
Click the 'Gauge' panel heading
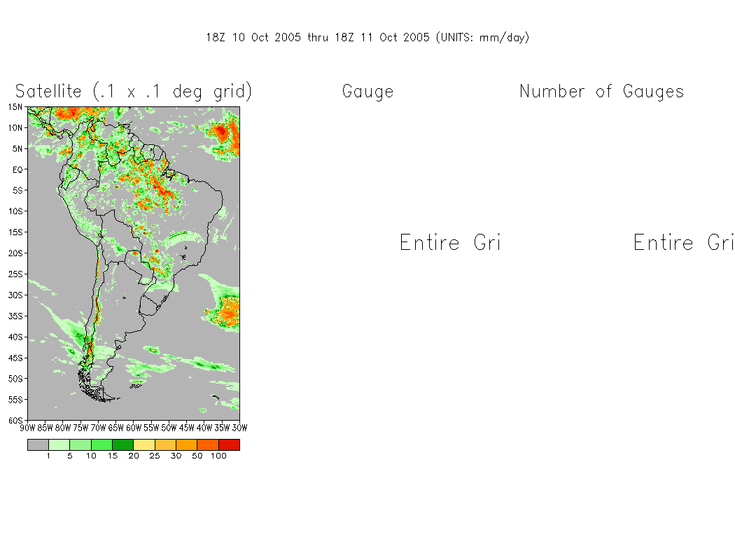(x=368, y=92)
